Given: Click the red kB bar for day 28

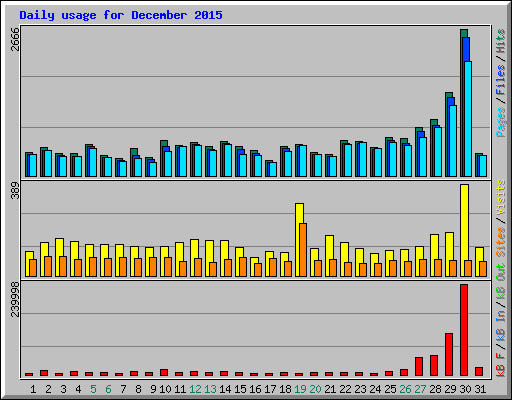Looking at the screenshot, I should pyautogui.click(x=434, y=365).
